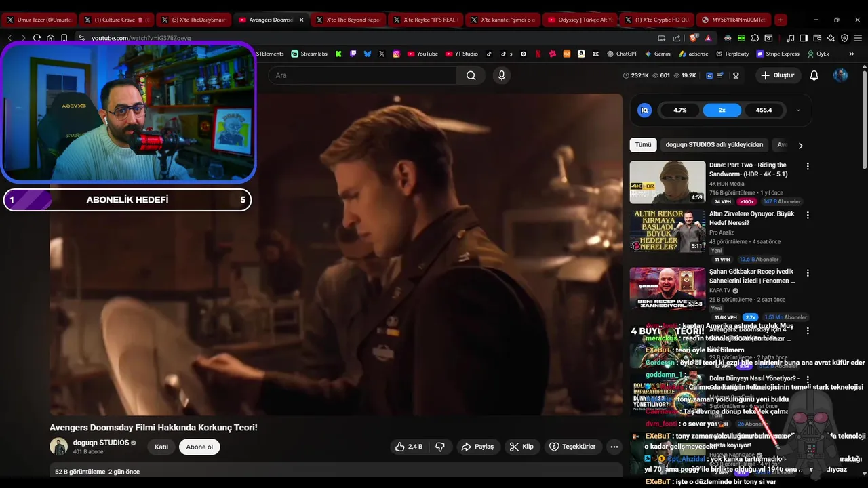Image resolution: width=868 pixels, height=488 pixels.
Task: Open the Gemini bookmark
Action: point(658,54)
